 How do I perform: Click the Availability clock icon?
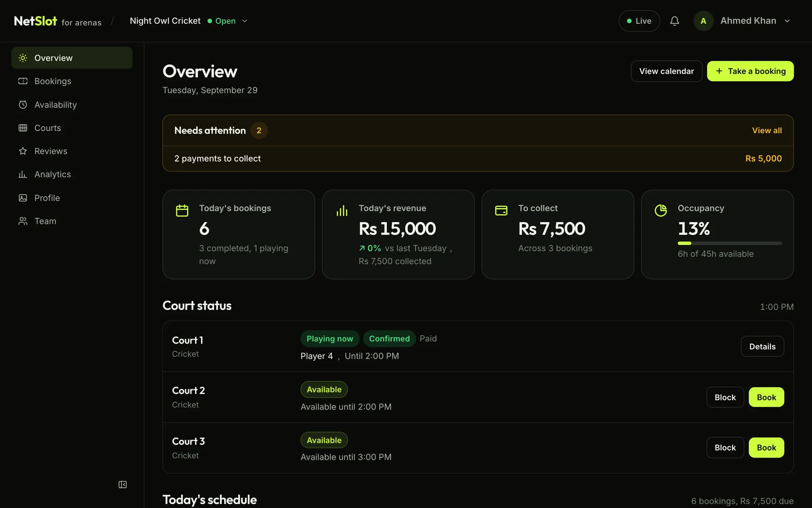point(23,104)
